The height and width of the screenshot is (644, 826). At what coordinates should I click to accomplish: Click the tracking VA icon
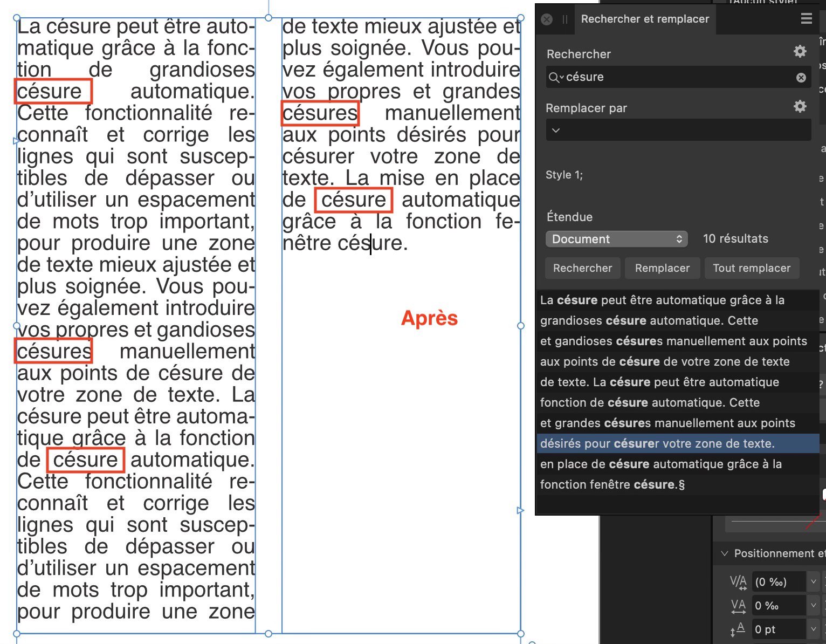point(738,606)
